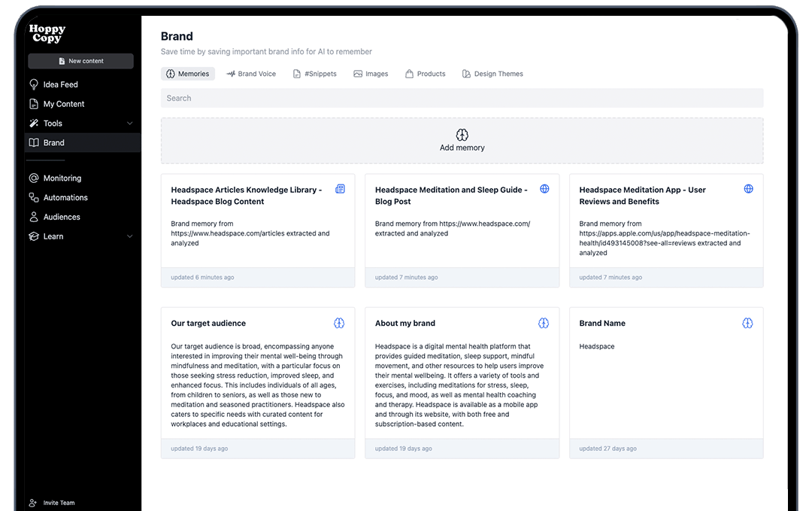Click brain icon on Our target audience card
Screen dimensions: 812x511
point(339,324)
